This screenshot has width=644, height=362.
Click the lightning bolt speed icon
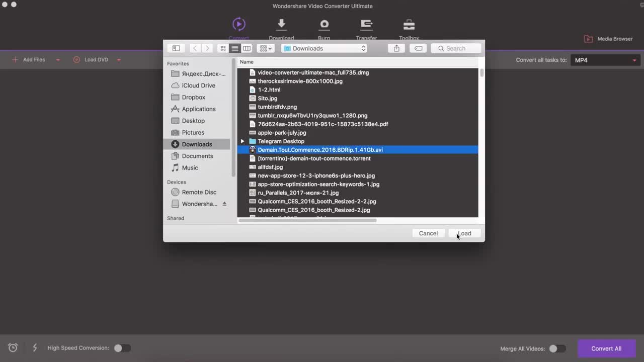tap(35, 347)
